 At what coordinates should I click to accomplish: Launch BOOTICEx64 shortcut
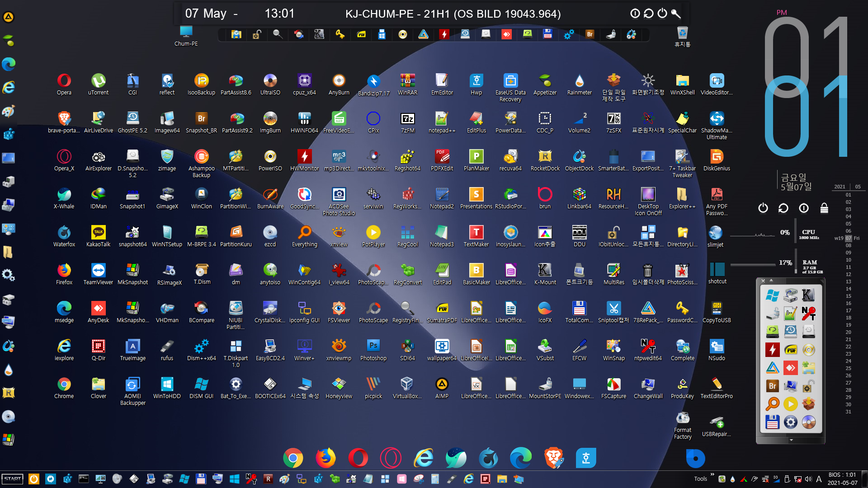(270, 388)
